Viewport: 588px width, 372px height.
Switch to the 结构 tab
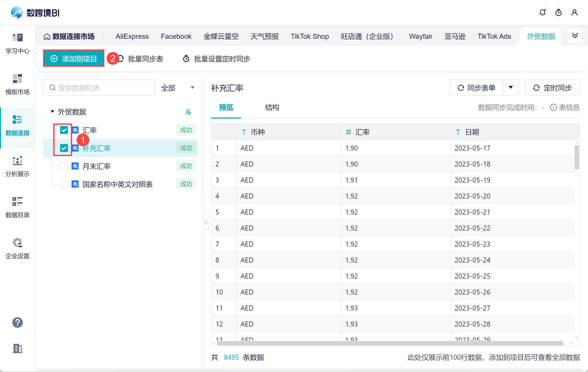pos(272,107)
